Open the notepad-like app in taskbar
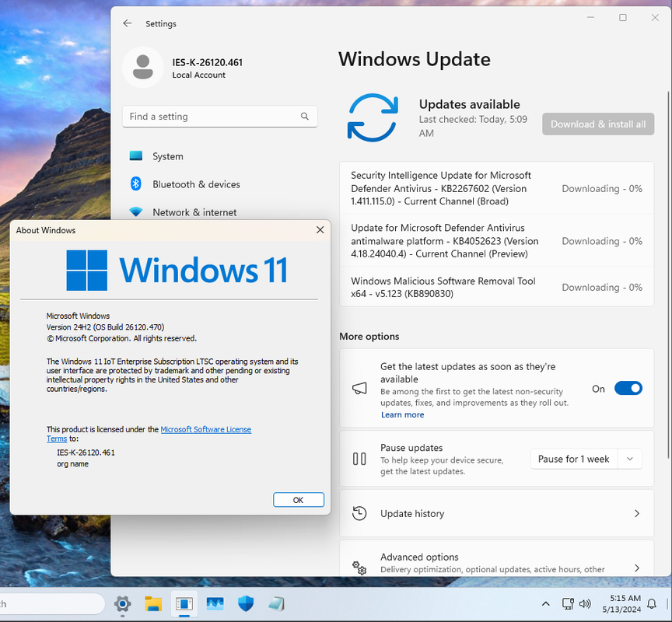This screenshot has height=622, width=672. [x=276, y=604]
